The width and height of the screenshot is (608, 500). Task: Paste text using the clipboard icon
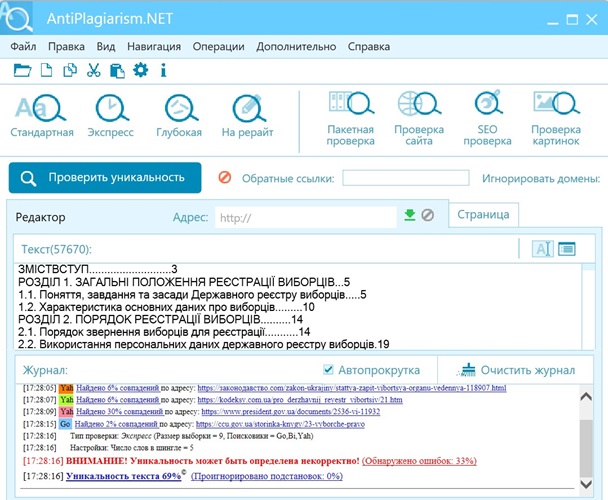click(117, 71)
